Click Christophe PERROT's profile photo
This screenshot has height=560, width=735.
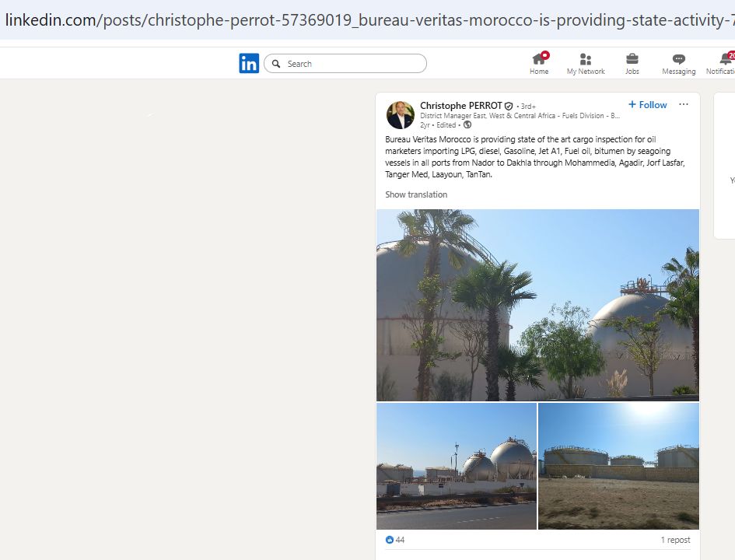tap(401, 115)
